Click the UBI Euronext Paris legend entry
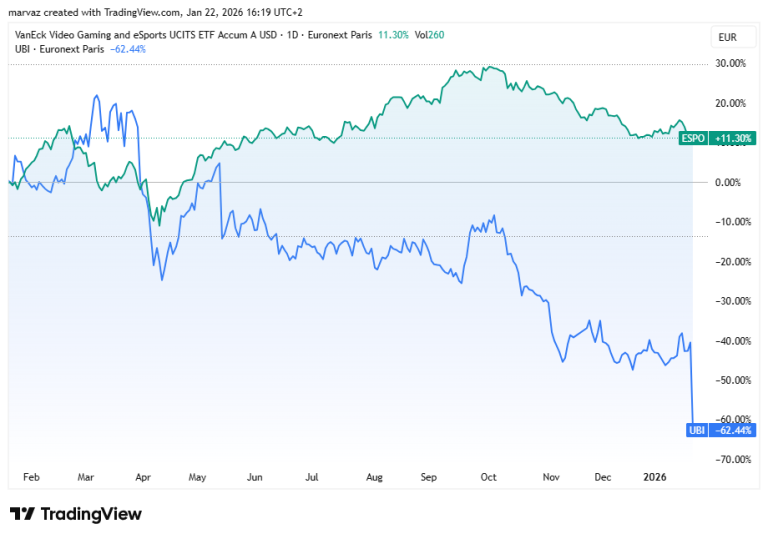 [59, 49]
